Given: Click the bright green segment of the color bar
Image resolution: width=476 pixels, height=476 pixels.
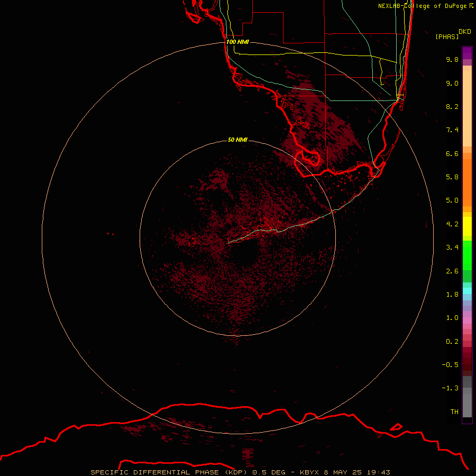Looking at the screenshot, I should coord(467,255).
